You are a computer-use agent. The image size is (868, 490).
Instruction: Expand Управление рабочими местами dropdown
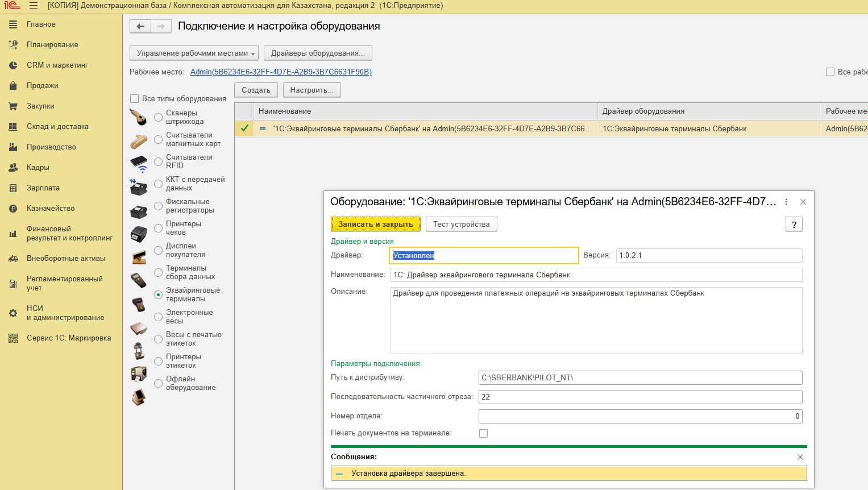point(194,53)
